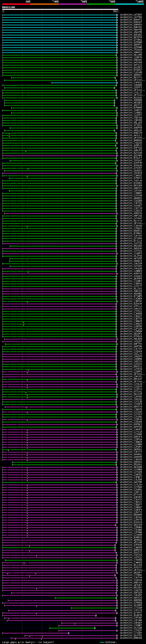Open the UniRef100_A6X8E8 entry
The width and height of the screenshot is (146, 644).
pos(131,103)
